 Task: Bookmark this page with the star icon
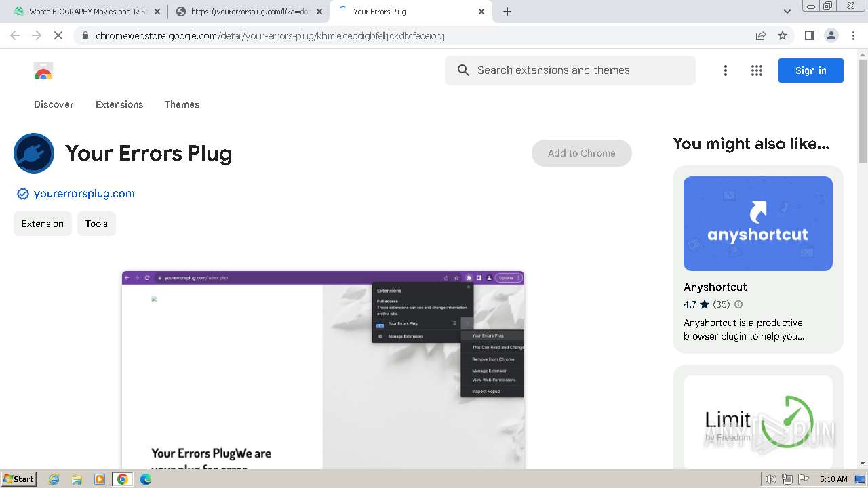[x=783, y=35]
